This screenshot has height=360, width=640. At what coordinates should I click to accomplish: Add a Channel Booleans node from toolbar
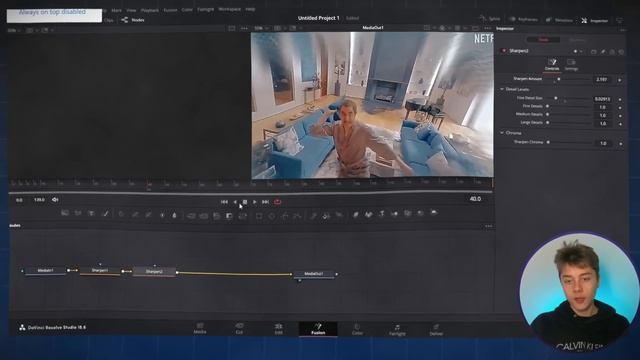tap(204, 215)
